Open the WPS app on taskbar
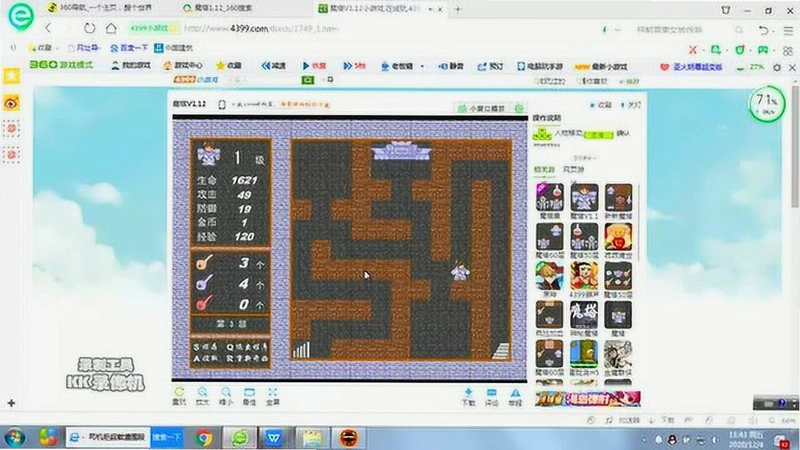 (274, 438)
